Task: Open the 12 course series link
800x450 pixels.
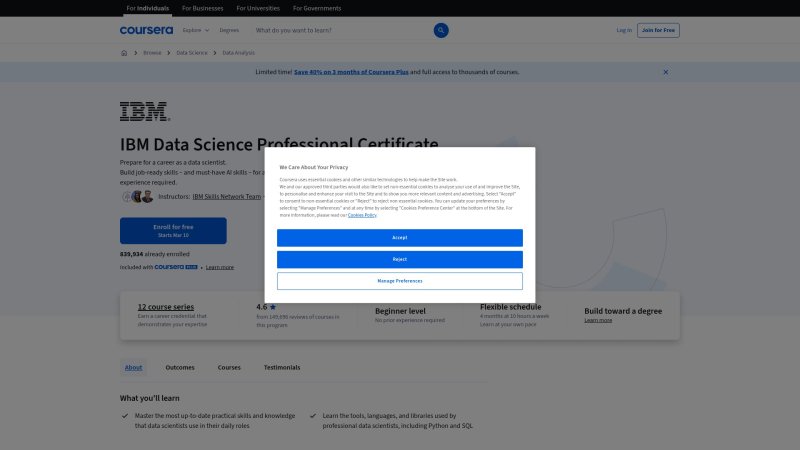Action: tap(166, 307)
